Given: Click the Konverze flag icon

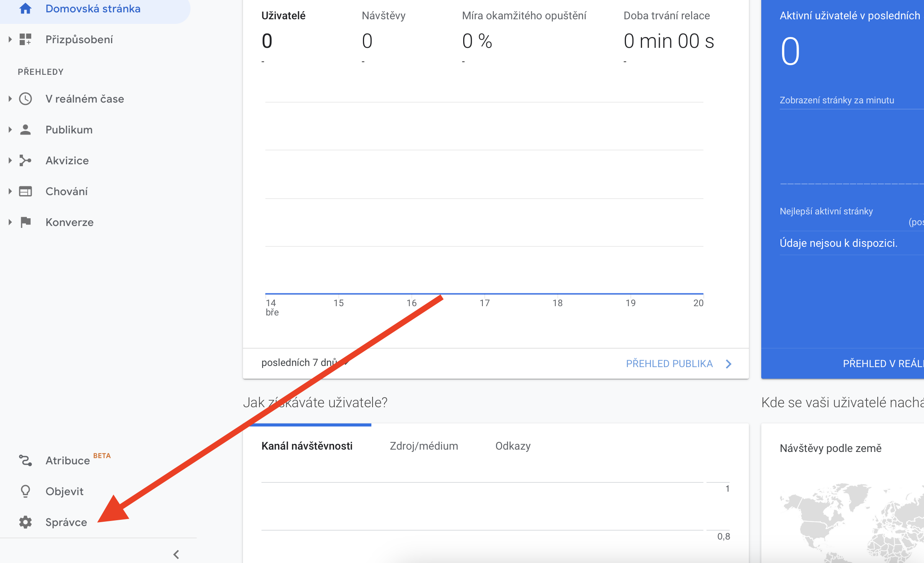Looking at the screenshot, I should pos(25,222).
